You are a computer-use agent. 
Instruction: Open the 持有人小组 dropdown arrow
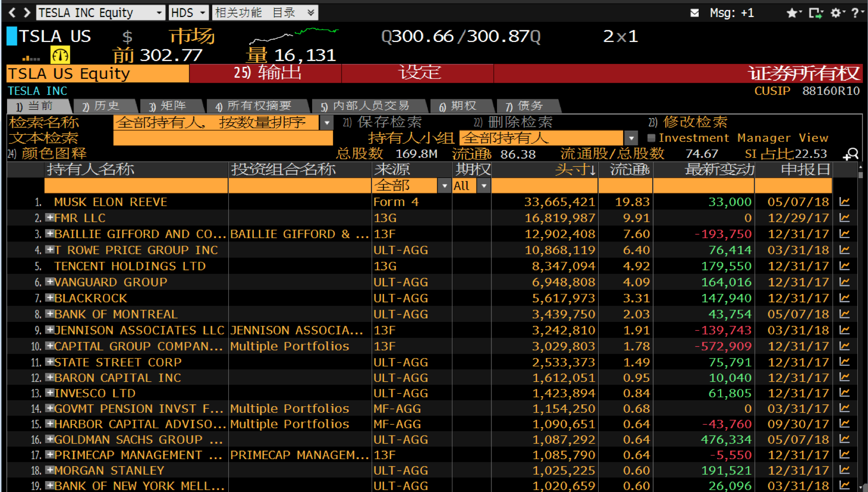[631, 138]
